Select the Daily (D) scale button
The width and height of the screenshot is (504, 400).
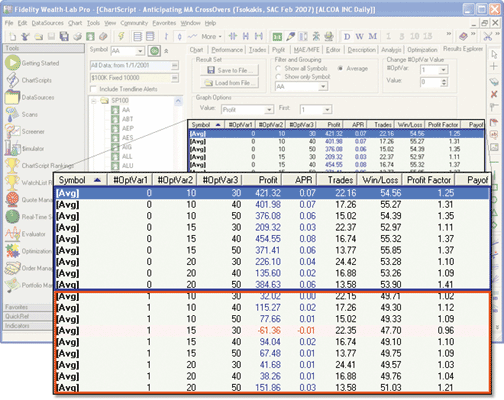347,36
